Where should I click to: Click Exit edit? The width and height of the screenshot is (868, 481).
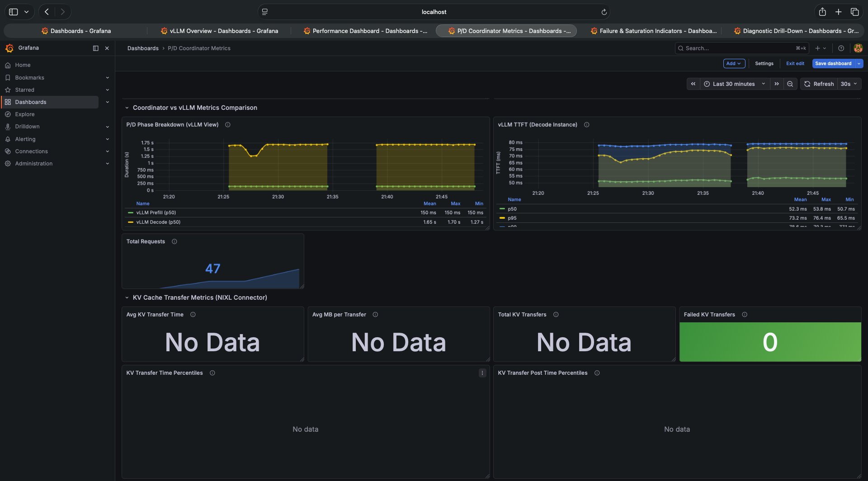(795, 64)
